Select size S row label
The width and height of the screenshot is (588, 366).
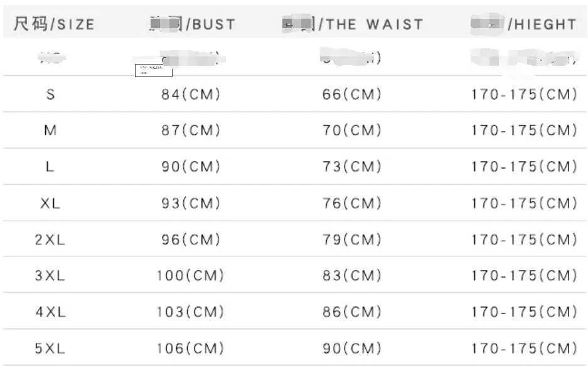click(51, 95)
